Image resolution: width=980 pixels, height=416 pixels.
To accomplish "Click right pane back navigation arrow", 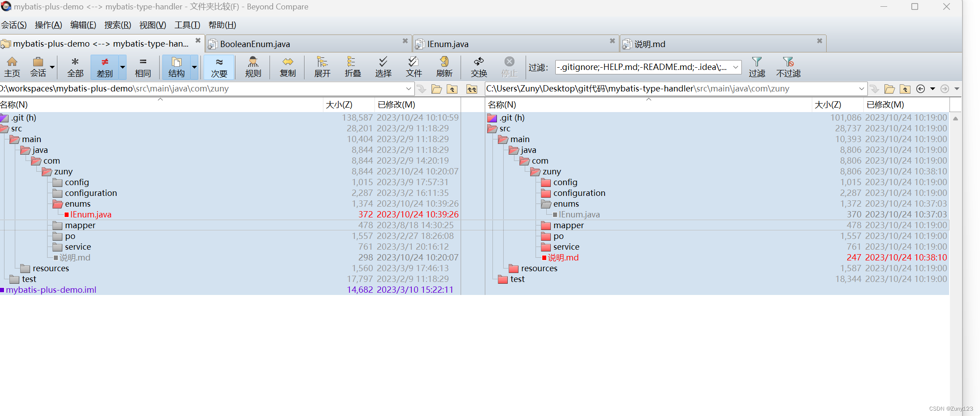I will click(920, 89).
